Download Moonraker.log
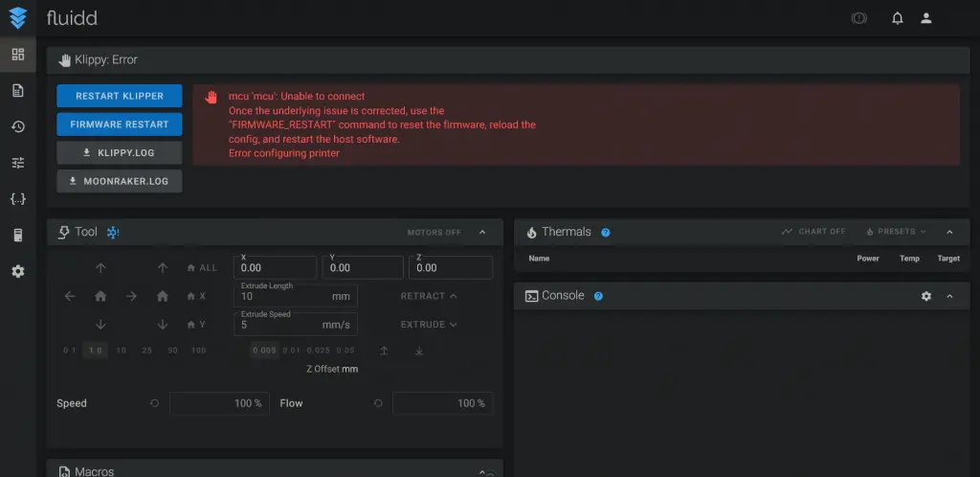Screen dimensions: 980x477 [120, 181]
